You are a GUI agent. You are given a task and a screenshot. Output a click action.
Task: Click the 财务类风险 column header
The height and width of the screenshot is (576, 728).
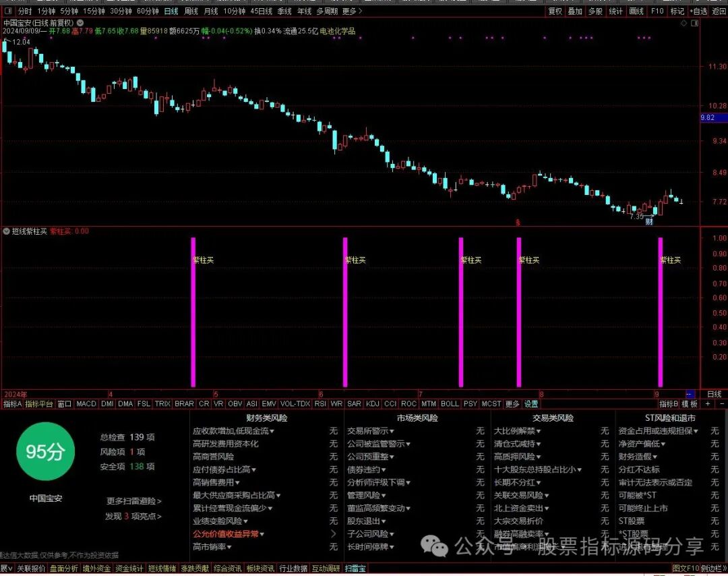[266, 418]
